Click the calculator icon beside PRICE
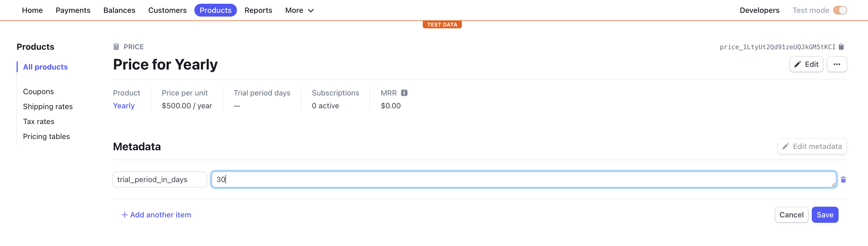This screenshot has height=246, width=868. 116,47
